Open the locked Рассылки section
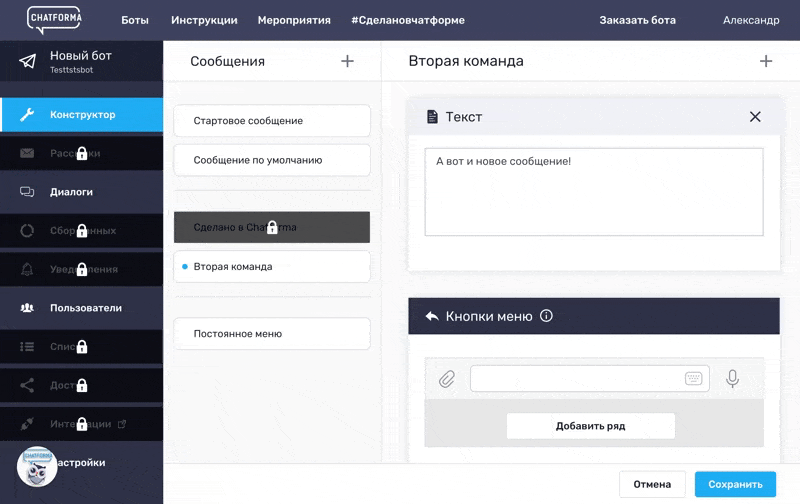The height and width of the screenshot is (504, 800). 82,153
